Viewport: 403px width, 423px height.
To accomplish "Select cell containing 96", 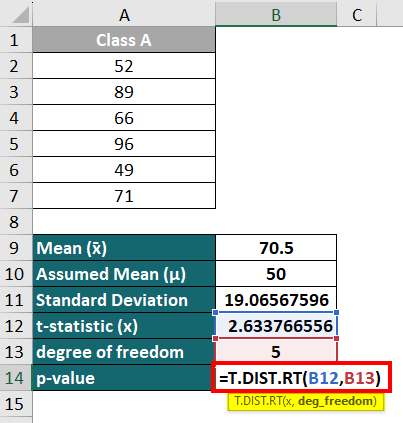I will tap(124, 144).
